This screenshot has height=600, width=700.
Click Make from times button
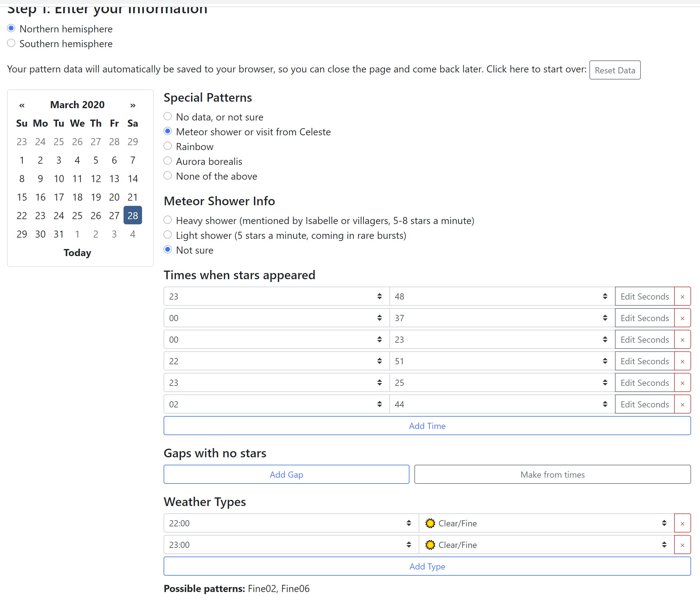tap(552, 475)
